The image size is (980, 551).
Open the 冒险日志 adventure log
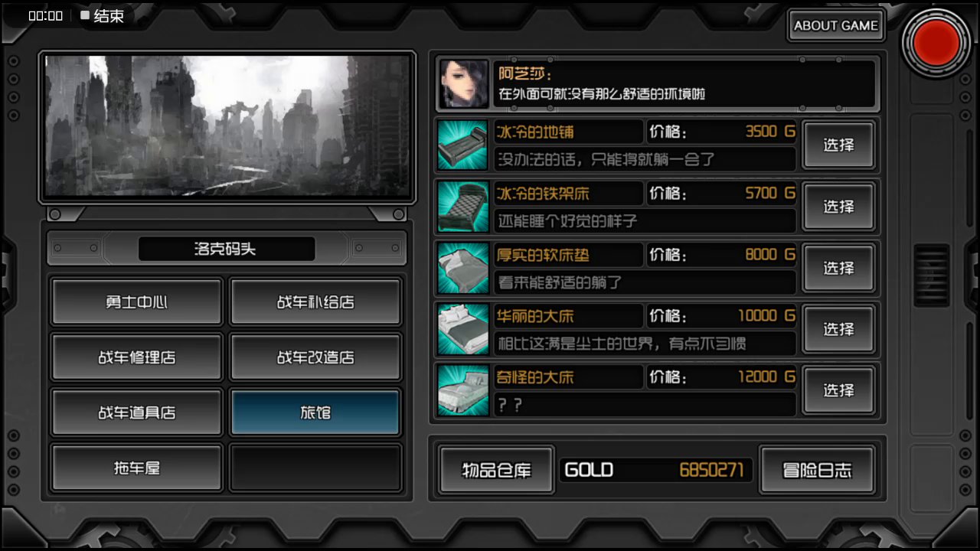point(817,470)
